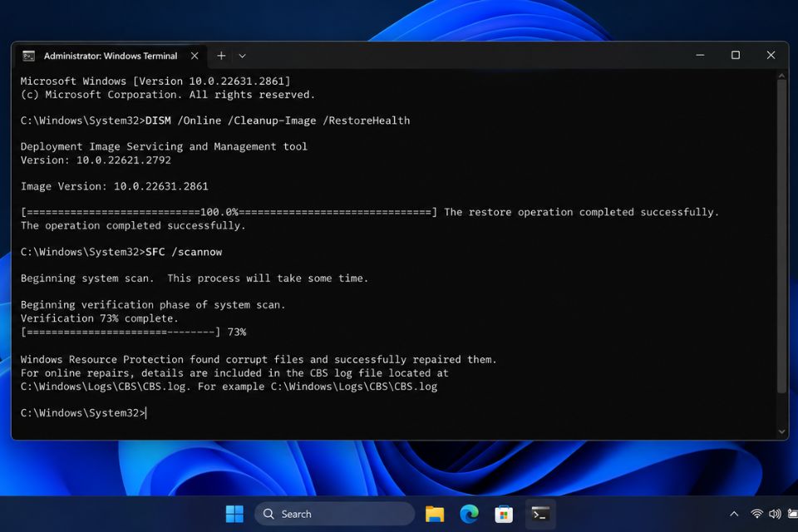798x532 pixels.
Task: Click the 'Version: 10.0.22621.2792' line
Action: [96, 160]
